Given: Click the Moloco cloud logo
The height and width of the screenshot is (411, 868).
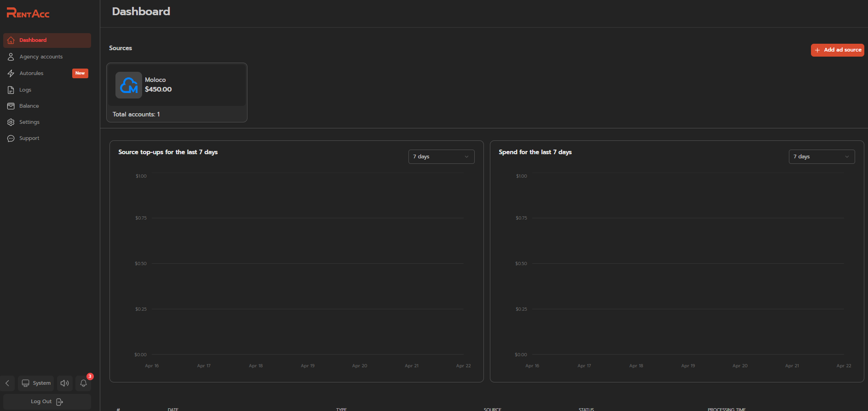Looking at the screenshot, I should tap(129, 85).
